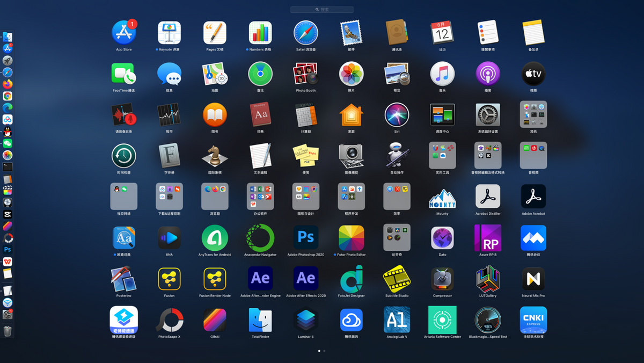Open 调度中心 Mission Control
The image size is (644, 363).
442,114
